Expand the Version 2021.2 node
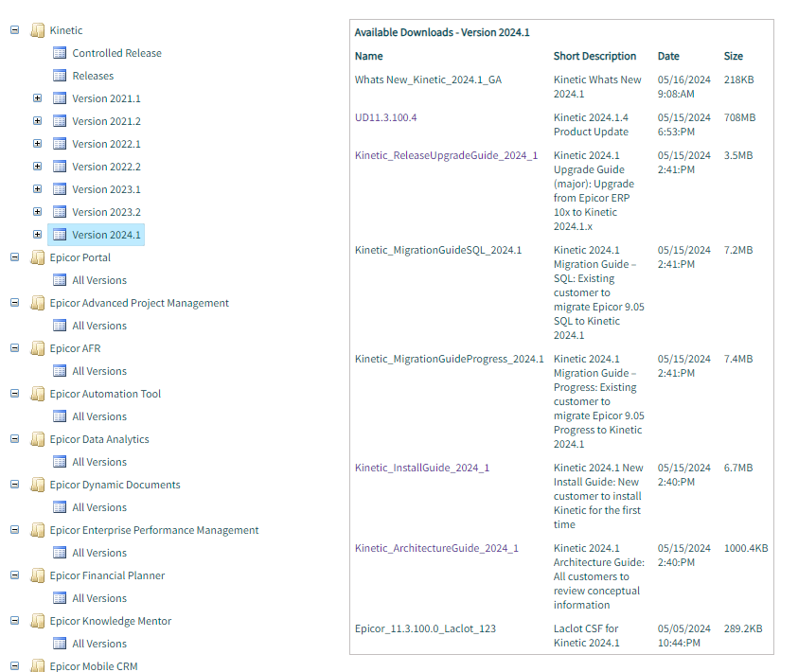The image size is (798, 672). click(x=37, y=120)
